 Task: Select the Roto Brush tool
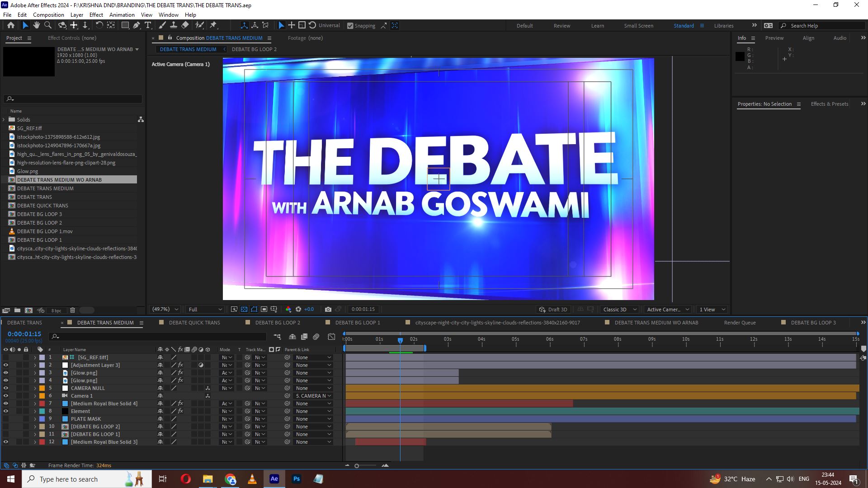(x=199, y=25)
